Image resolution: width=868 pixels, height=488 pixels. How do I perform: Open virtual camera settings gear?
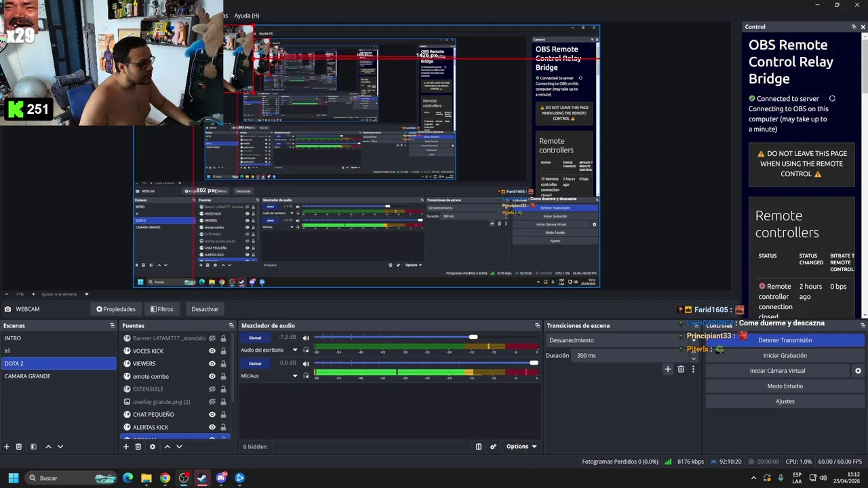pyautogui.click(x=858, y=371)
